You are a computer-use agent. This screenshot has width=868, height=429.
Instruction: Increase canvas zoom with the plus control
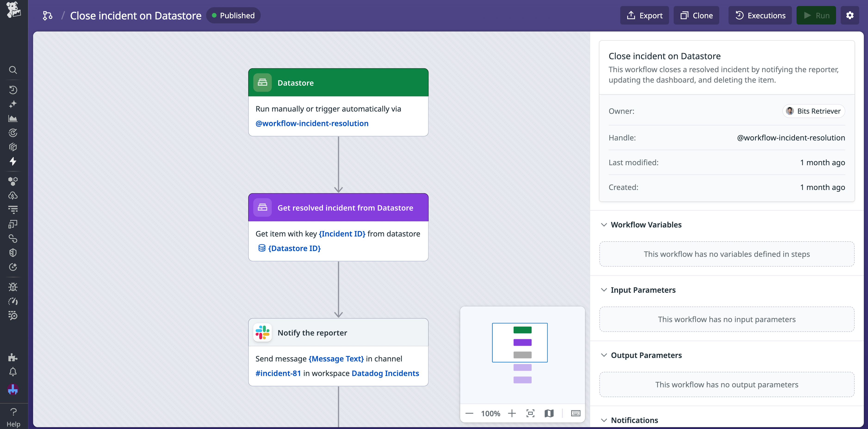click(512, 413)
